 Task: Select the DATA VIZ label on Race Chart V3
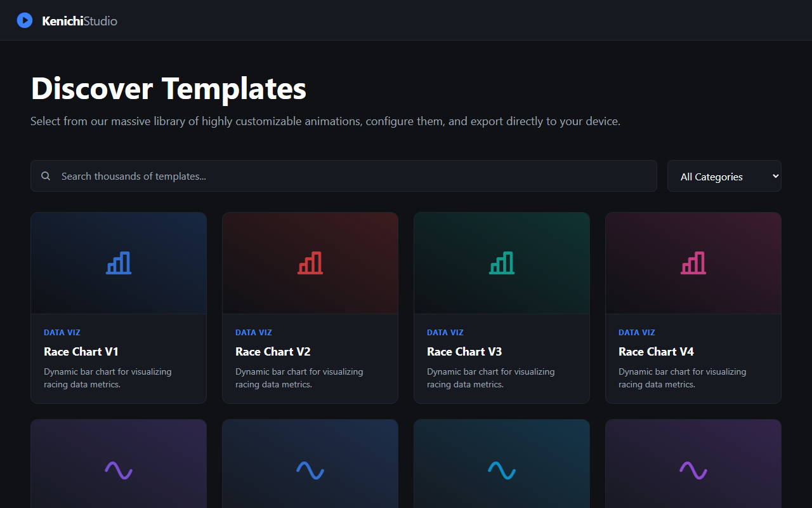(x=445, y=332)
